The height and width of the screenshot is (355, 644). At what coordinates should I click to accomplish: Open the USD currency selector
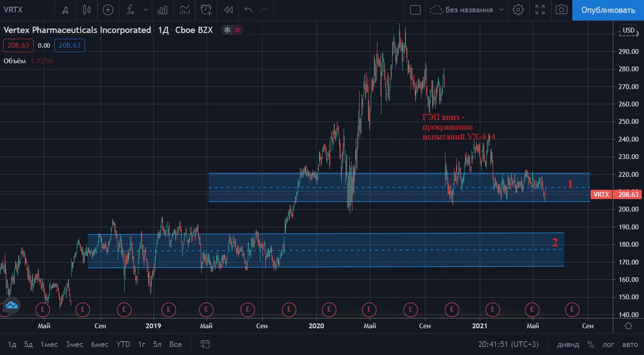point(628,30)
